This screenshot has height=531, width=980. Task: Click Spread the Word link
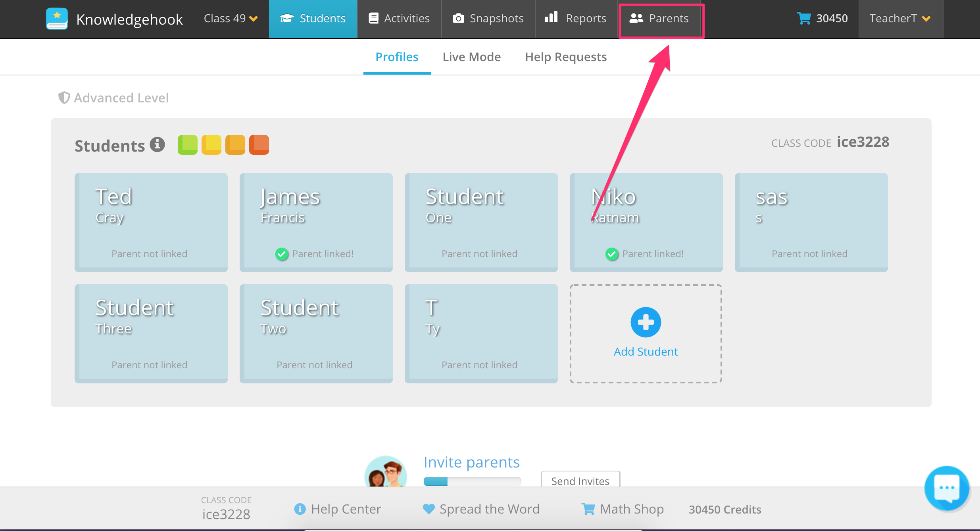tap(490, 509)
